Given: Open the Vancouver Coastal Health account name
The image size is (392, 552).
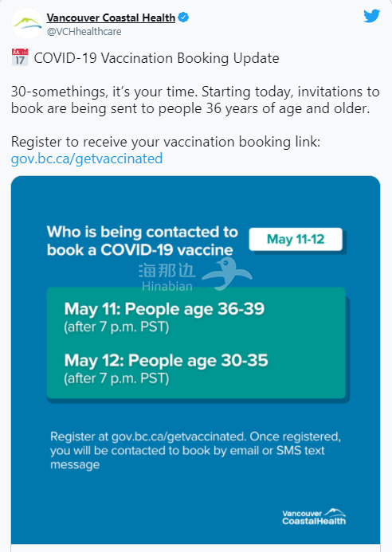Looking at the screenshot, I should pyautogui.click(x=111, y=18).
